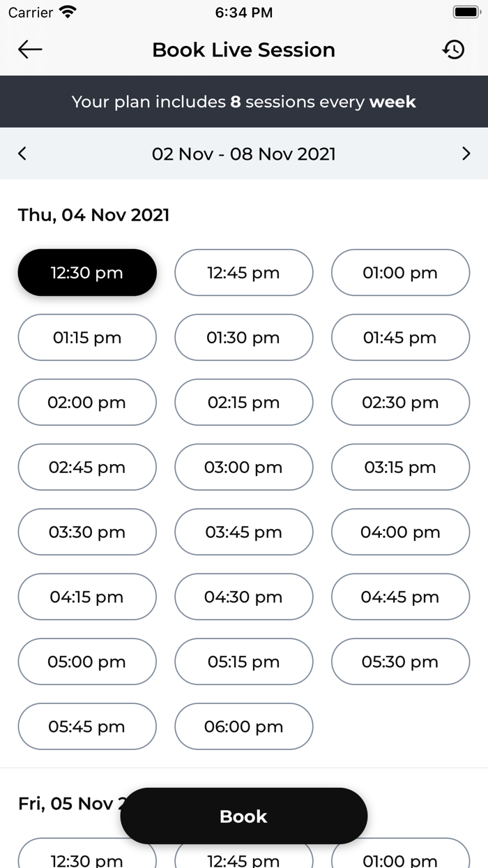
Task: Tap the Wi-Fi icon in the status bar
Action: point(66,12)
